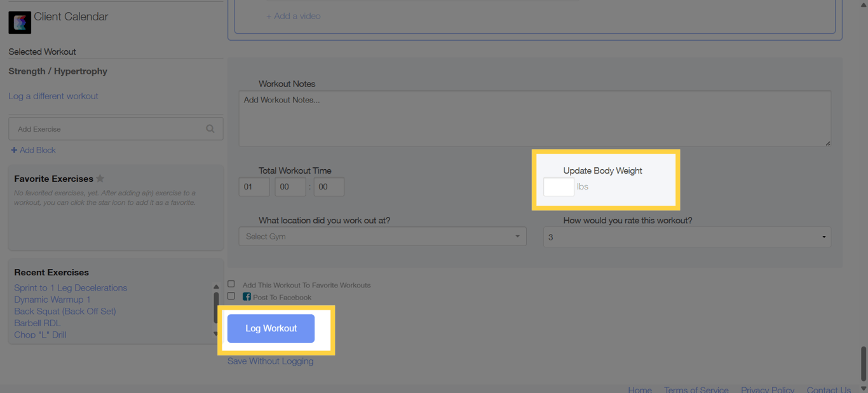Screen dimensions: 868x393
Task: Click the Recent Exercises list scroll up arrow
Action: coord(216,287)
